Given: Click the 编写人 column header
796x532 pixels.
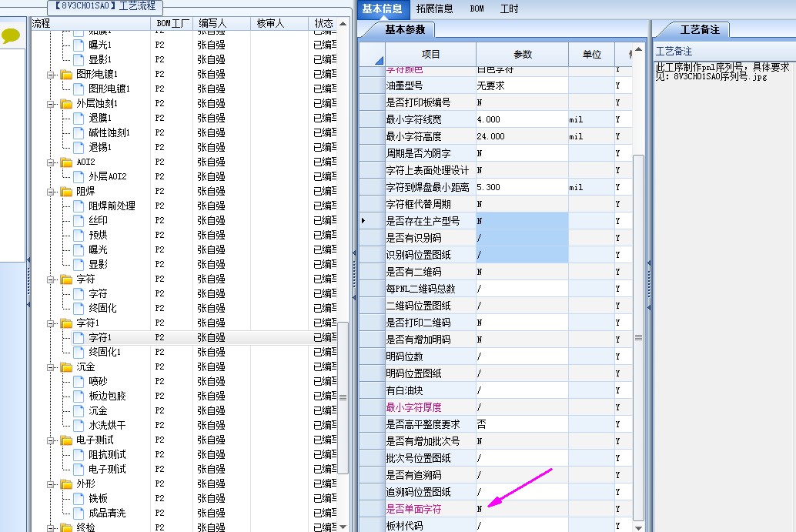Looking at the screenshot, I should (x=222, y=23).
